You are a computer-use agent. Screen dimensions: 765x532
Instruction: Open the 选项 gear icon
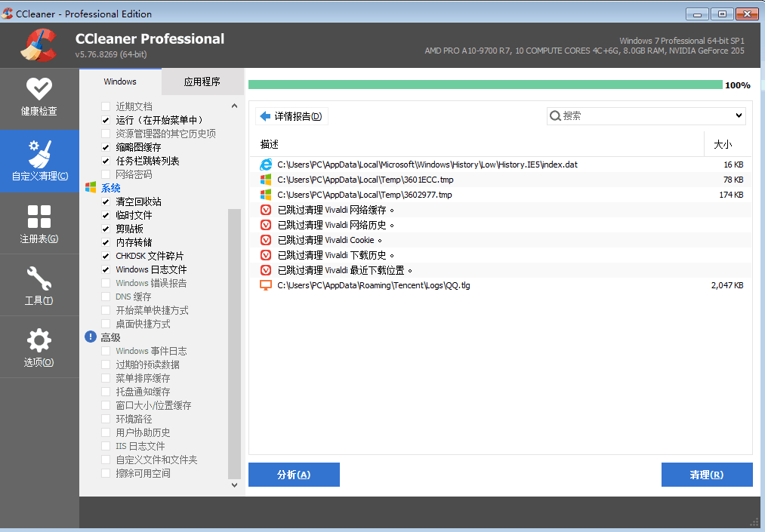(x=39, y=340)
